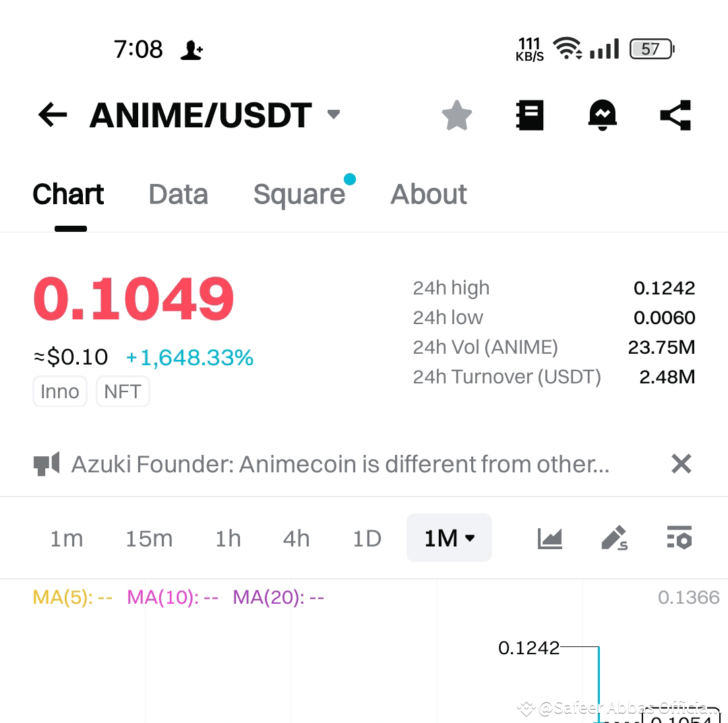728x723 pixels.
Task: Select the 15m timeframe option
Action: [149, 538]
